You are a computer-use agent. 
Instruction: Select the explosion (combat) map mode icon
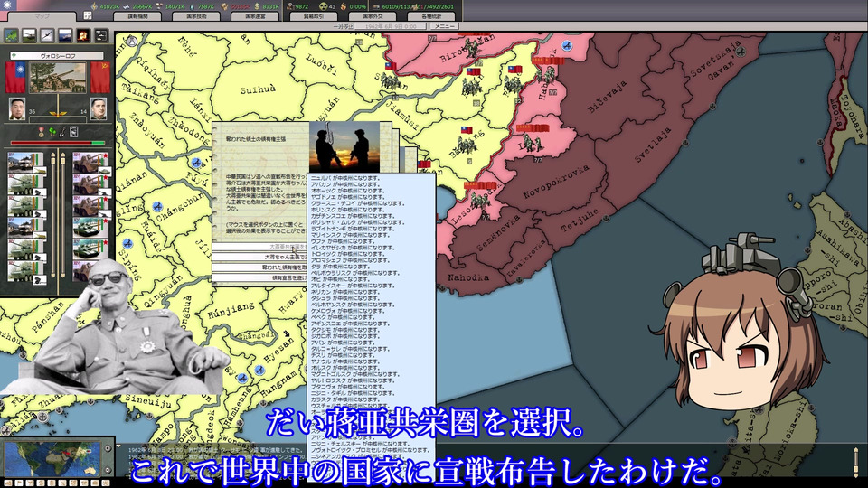coord(83,35)
